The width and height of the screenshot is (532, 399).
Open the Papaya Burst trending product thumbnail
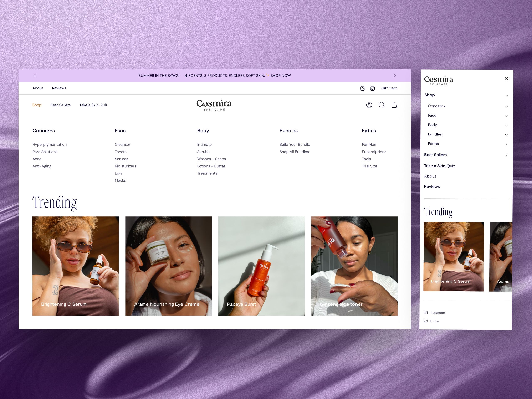point(262,266)
